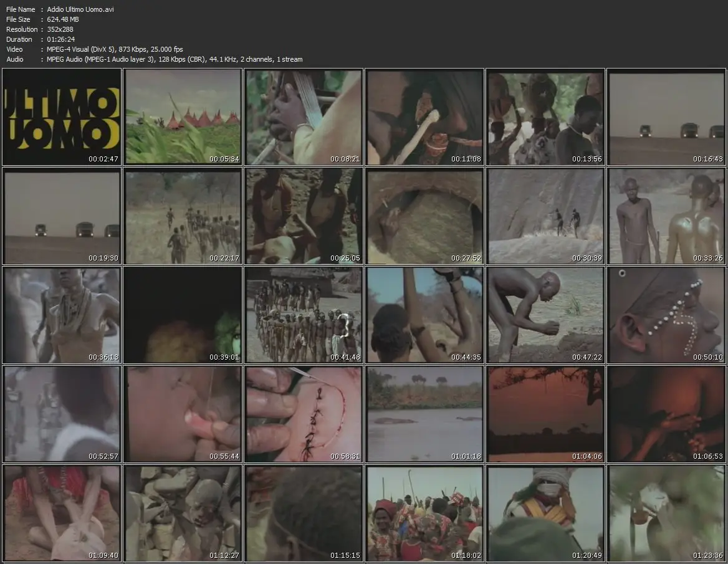Click the thumbnail marked 00:08:21

click(304, 117)
